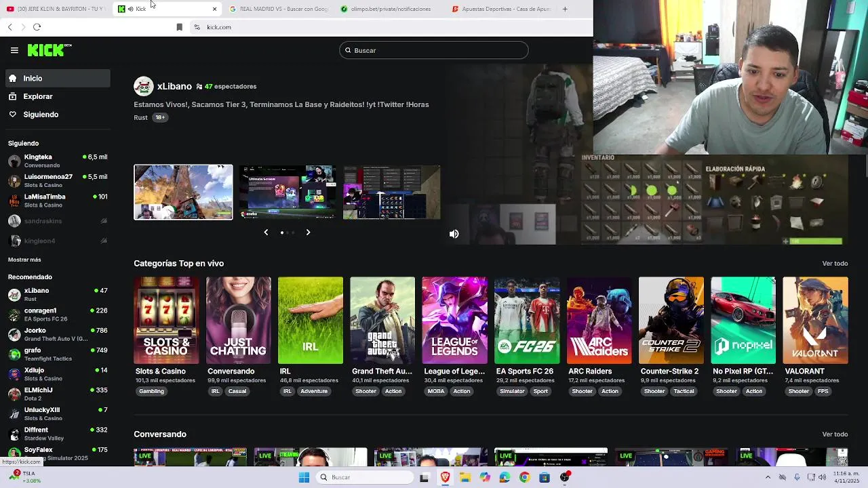Open the Counter-Strike 2 category card
Screen dimensions: 868x488
point(671,320)
